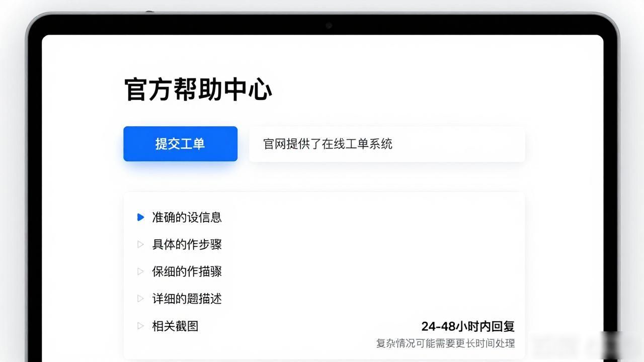Click the blue triangle beside 准确的设信息
Screen dimensions: 644x362
pos(141,217)
